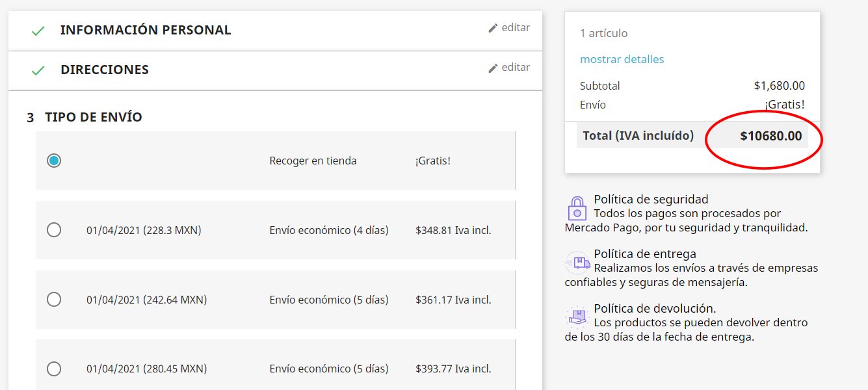Click pencil icon beside Direcciones editar
This screenshot has width=868, height=390.
[x=493, y=68]
